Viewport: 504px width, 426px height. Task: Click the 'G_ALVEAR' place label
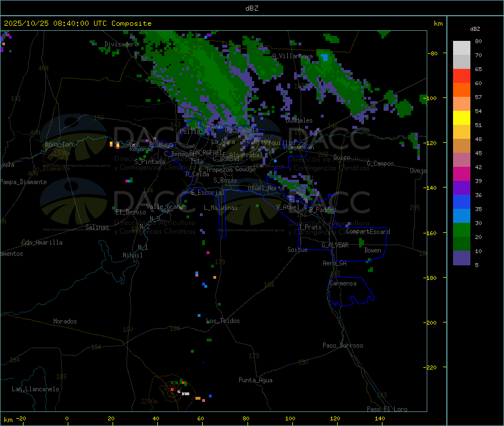(335, 245)
